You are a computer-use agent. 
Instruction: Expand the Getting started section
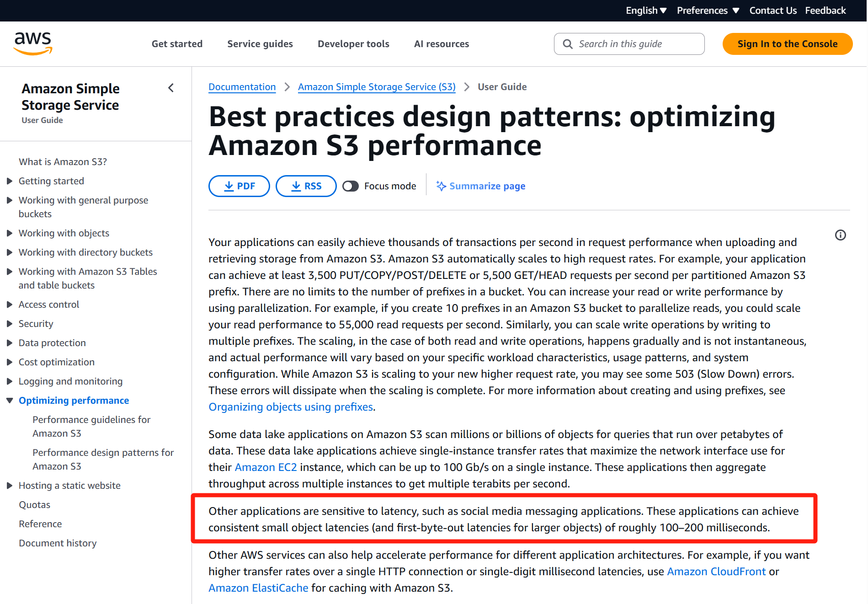[9, 181]
